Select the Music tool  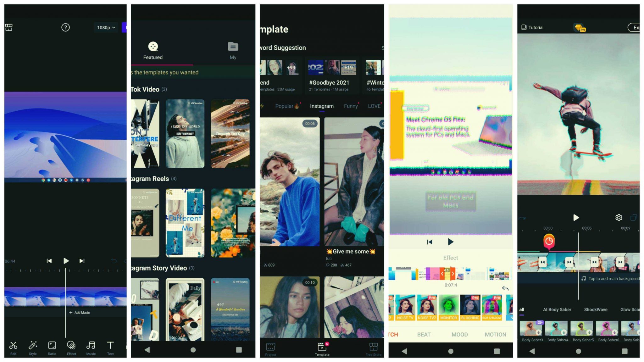pos(91,348)
